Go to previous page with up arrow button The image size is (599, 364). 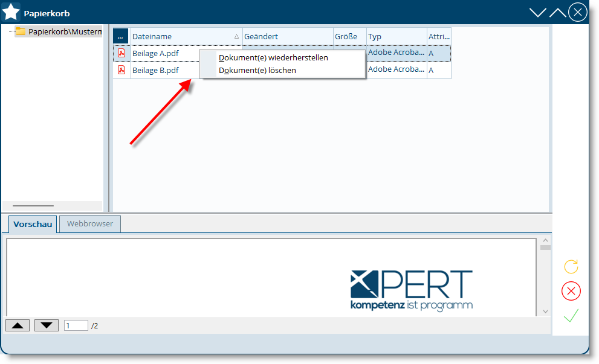click(18, 325)
